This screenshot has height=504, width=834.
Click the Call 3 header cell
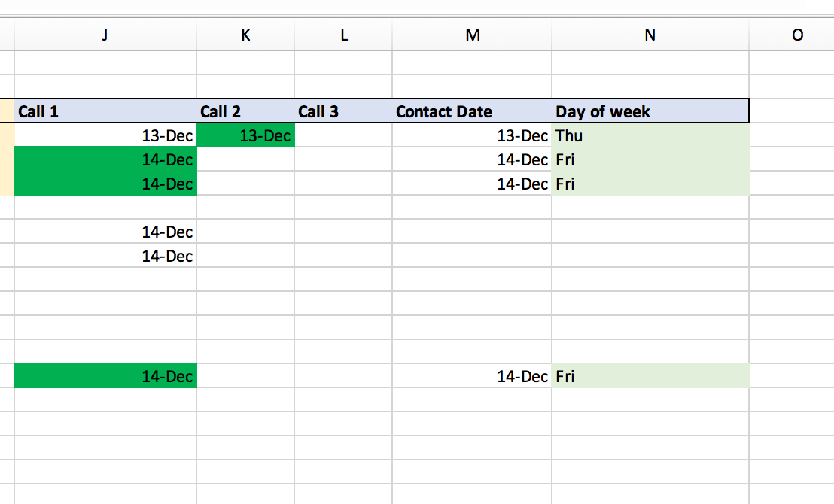pyautogui.click(x=343, y=111)
